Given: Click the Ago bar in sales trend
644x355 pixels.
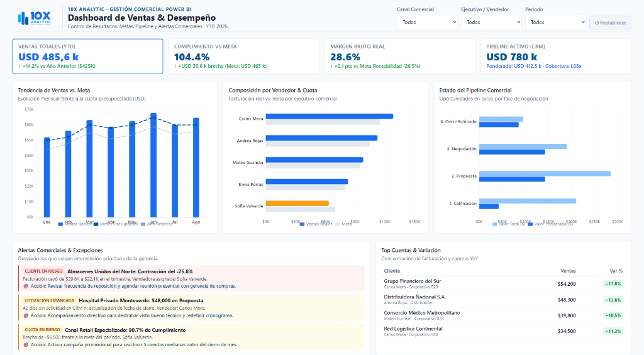Looking at the screenshot, I should 196,167.
